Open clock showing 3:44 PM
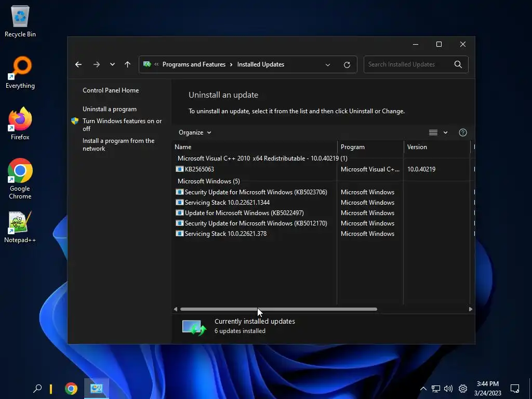 point(487,389)
